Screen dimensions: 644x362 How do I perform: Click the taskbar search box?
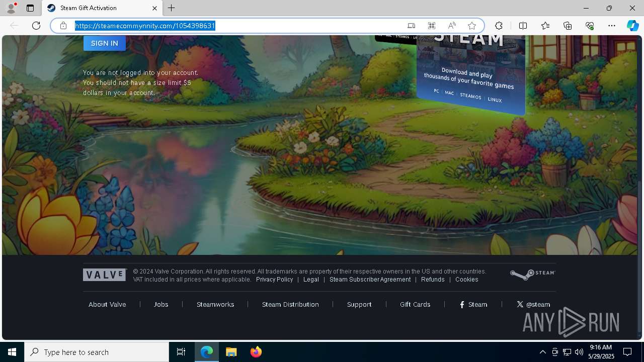click(x=97, y=352)
